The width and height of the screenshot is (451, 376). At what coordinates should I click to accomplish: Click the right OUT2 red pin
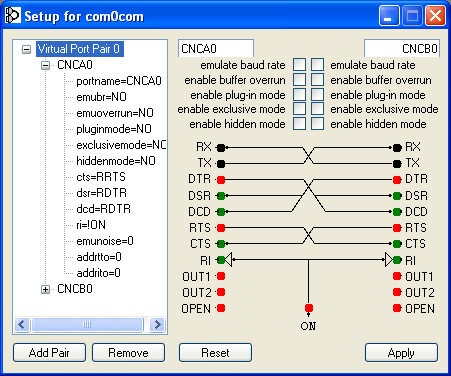[x=397, y=292]
